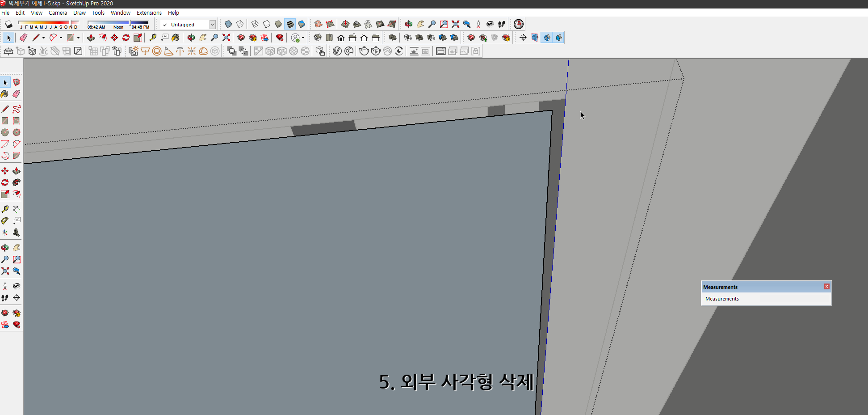Image resolution: width=868 pixels, height=415 pixels.
Task: Toggle Back Edges style
Action: [x=240, y=24]
